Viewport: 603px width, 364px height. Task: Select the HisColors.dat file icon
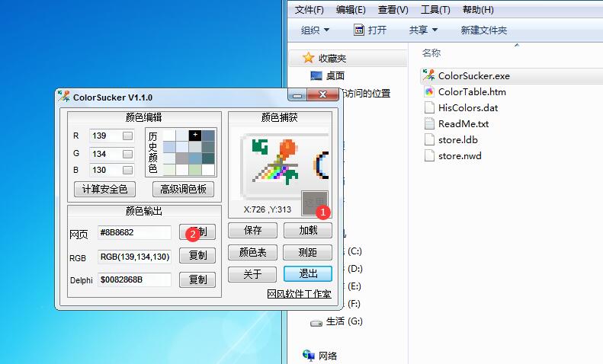tap(428, 107)
